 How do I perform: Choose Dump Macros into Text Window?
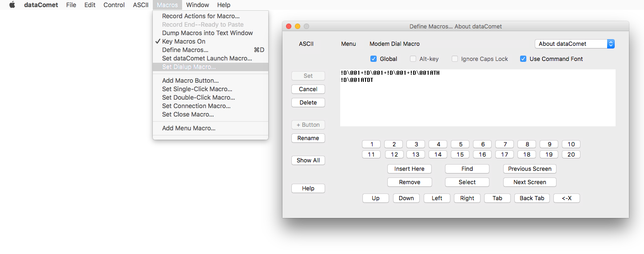click(x=211, y=33)
